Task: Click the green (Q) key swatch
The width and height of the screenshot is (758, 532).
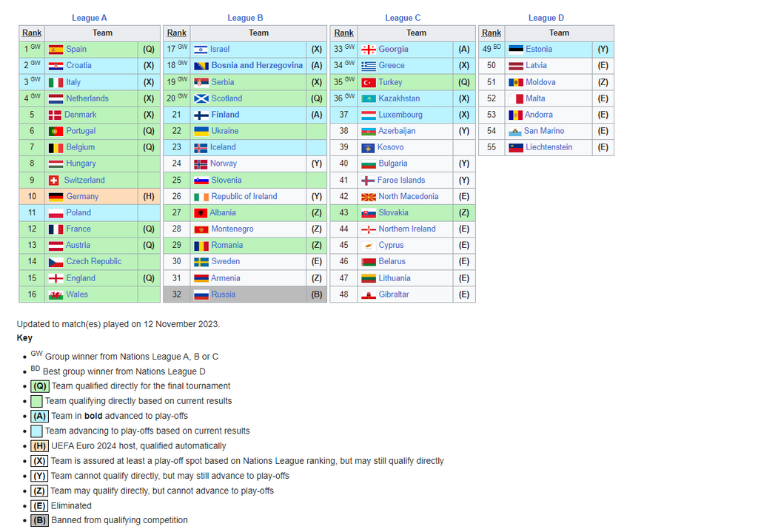Action: coord(40,386)
